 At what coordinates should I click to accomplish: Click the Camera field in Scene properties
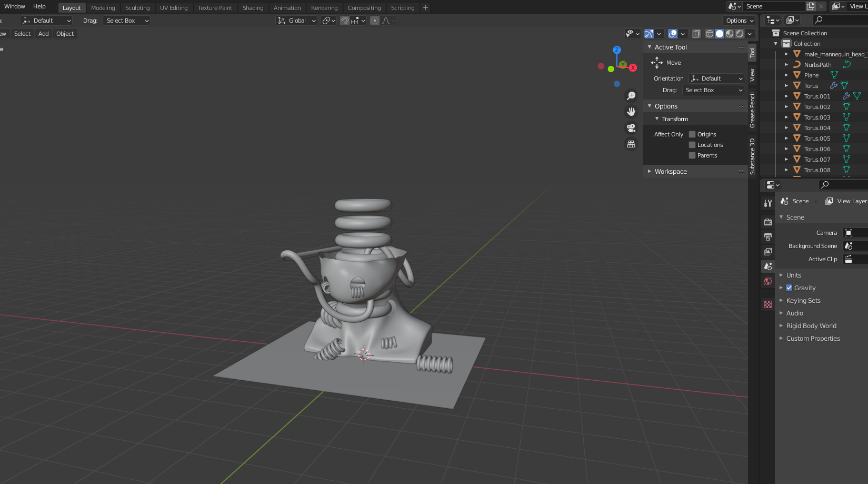[x=855, y=233]
